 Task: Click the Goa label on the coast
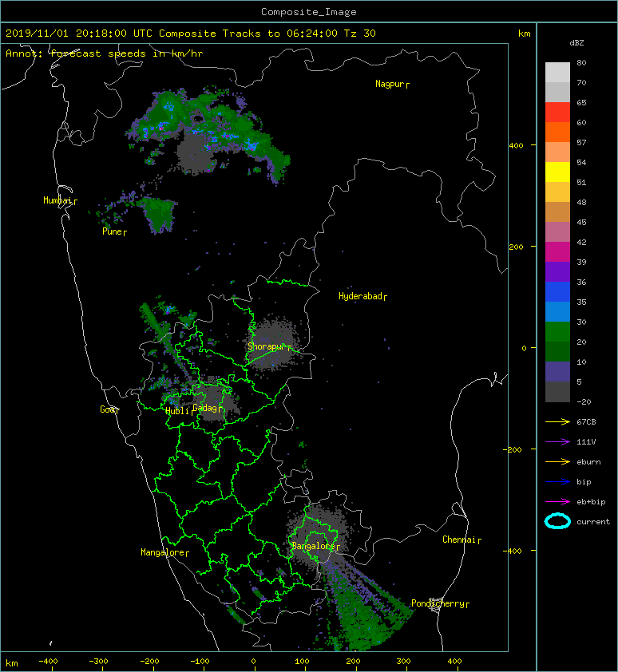point(109,409)
